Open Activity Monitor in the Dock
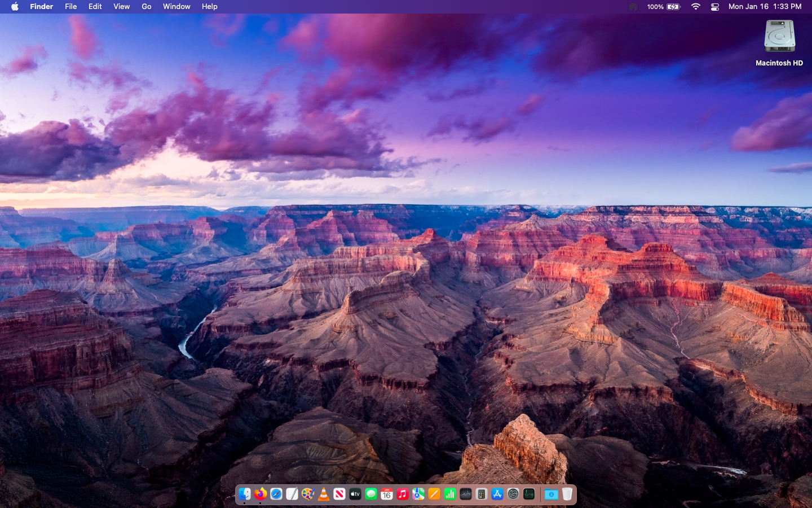812x508 pixels. [528, 494]
